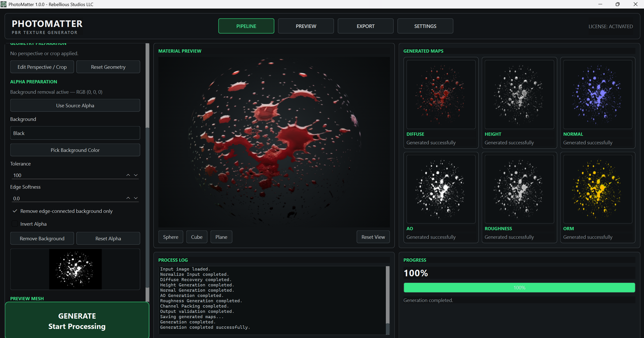Click 'Input image loaded.' log line
Image resolution: width=644 pixels, height=338 pixels.
point(185,269)
